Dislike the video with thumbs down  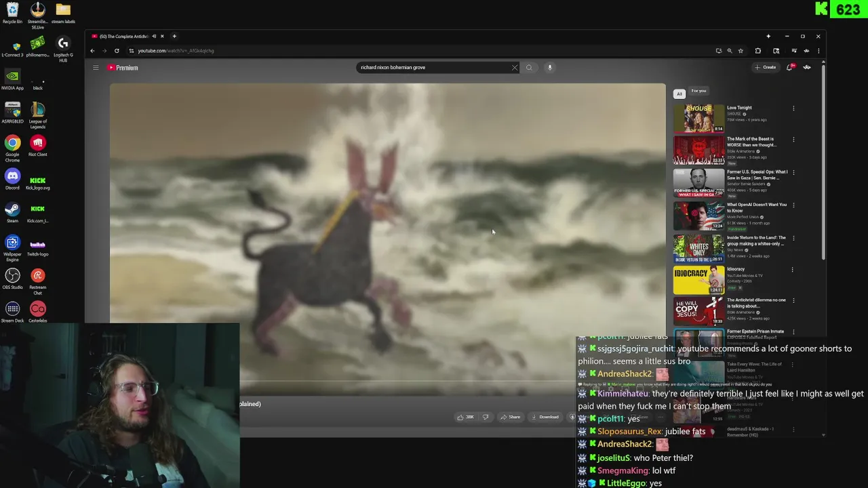(486, 417)
